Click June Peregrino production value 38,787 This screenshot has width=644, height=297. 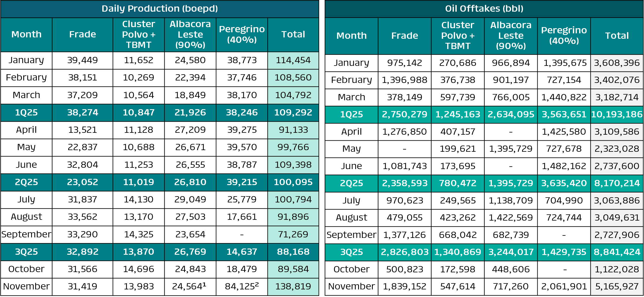click(x=242, y=165)
